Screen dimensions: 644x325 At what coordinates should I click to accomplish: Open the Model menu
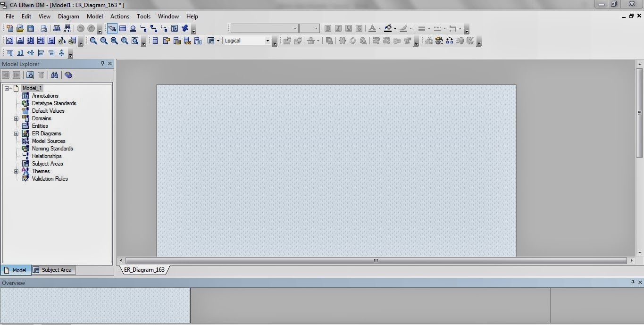(95, 17)
